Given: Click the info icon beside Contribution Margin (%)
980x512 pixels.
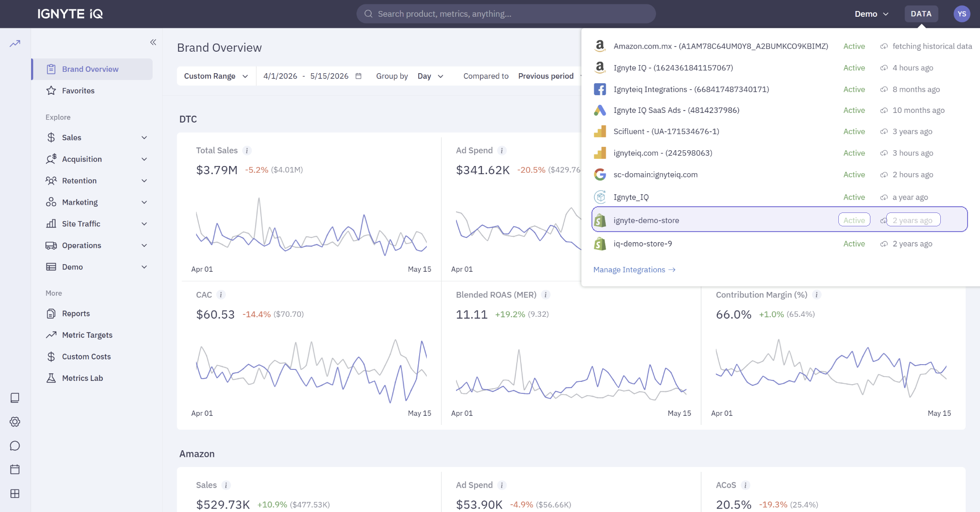Looking at the screenshot, I should tap(817, 295).
